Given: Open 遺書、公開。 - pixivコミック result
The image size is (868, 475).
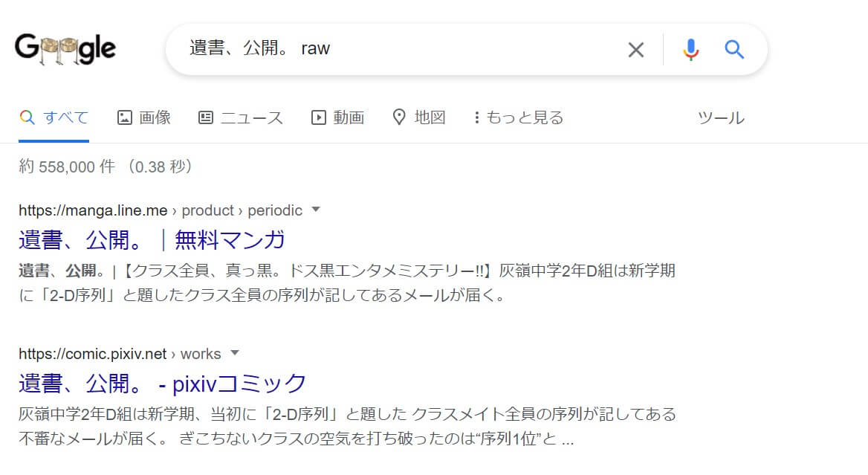Looking at the screenshot, I should pos(162,384).
